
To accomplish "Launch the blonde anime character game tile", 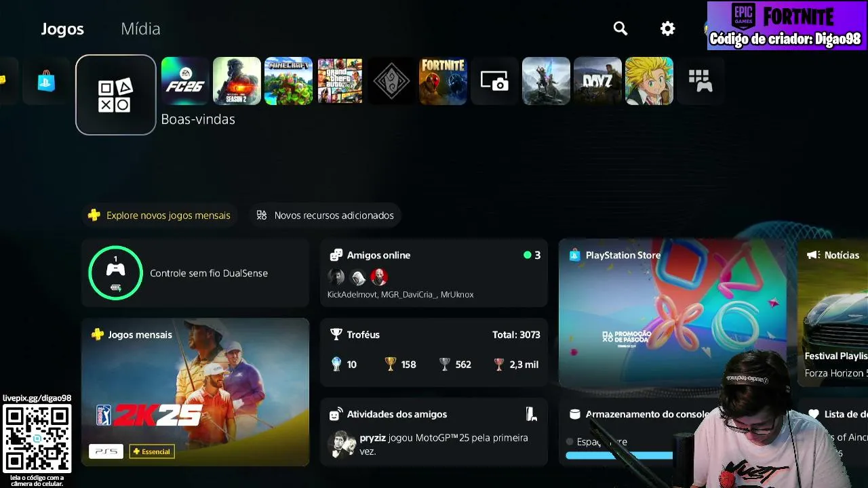I will pyautogui.click(x=649, y=81).
